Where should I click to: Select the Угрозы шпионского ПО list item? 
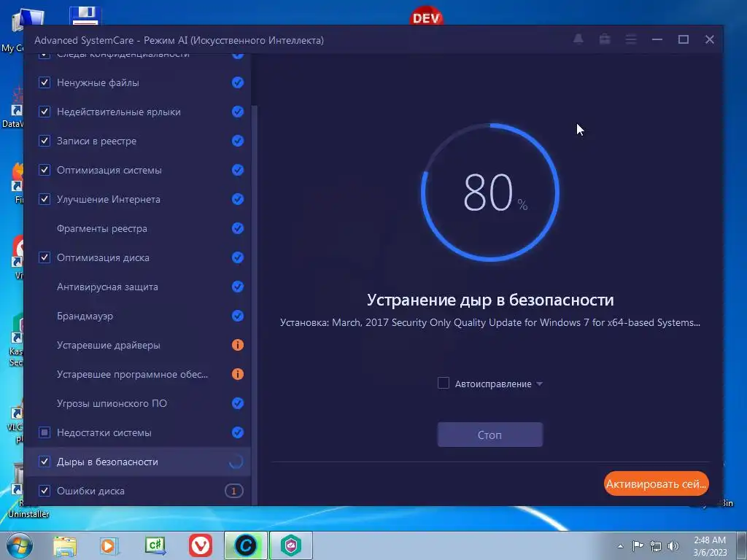click(137, 403)
